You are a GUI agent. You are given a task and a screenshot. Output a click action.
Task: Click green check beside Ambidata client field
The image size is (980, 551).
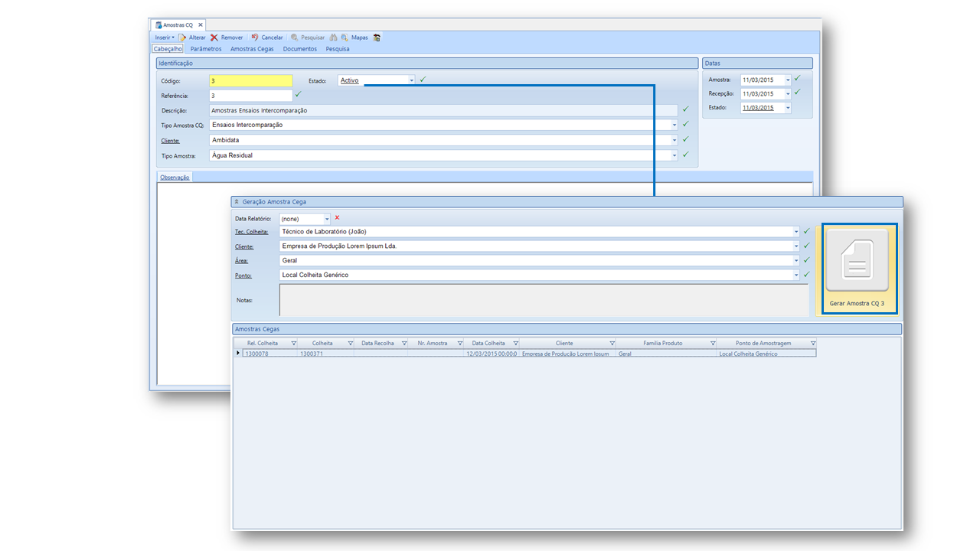click(685, 139)
